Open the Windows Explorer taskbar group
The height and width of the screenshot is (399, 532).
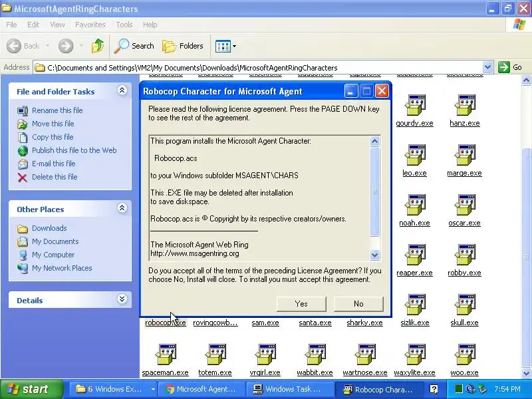pyautogui.click(x=112, y=389)
